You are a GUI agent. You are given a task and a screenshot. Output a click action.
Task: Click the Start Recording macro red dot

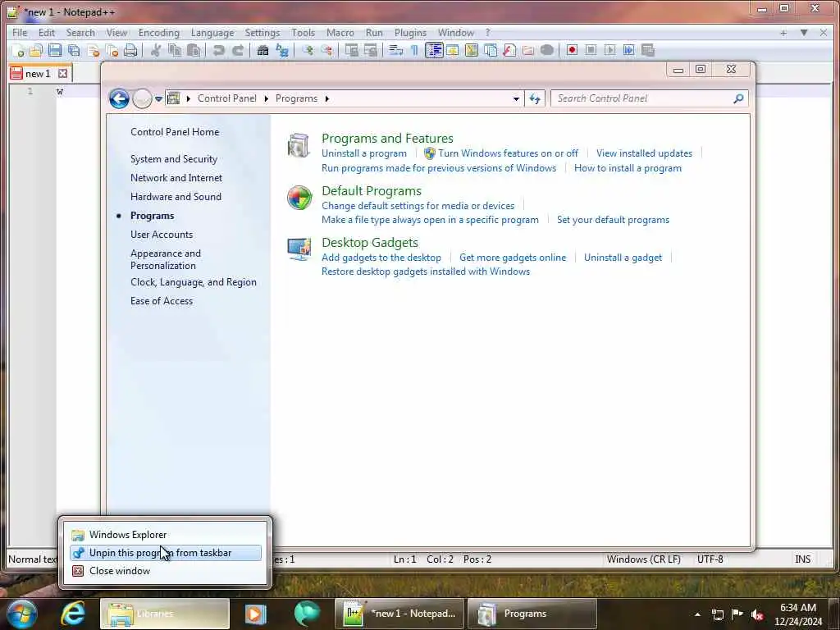pyautogui.click(x=572, y=50)
